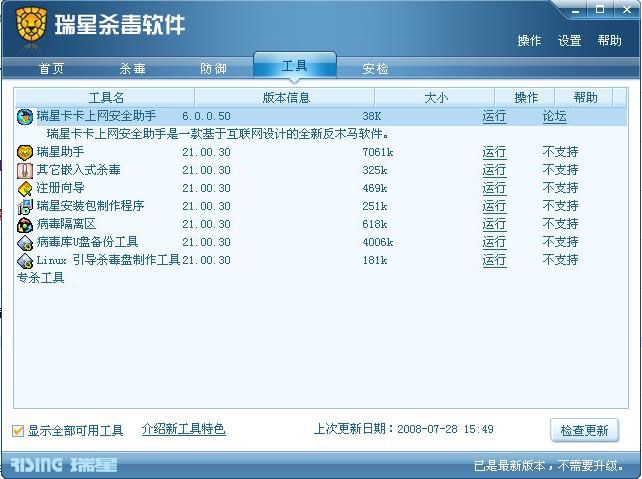The width and height of the screenshot is (642, 479).
Task: Maximize the 瑞星杀毒软件 window
Action: pyautogui.click(x=600, y=9)
